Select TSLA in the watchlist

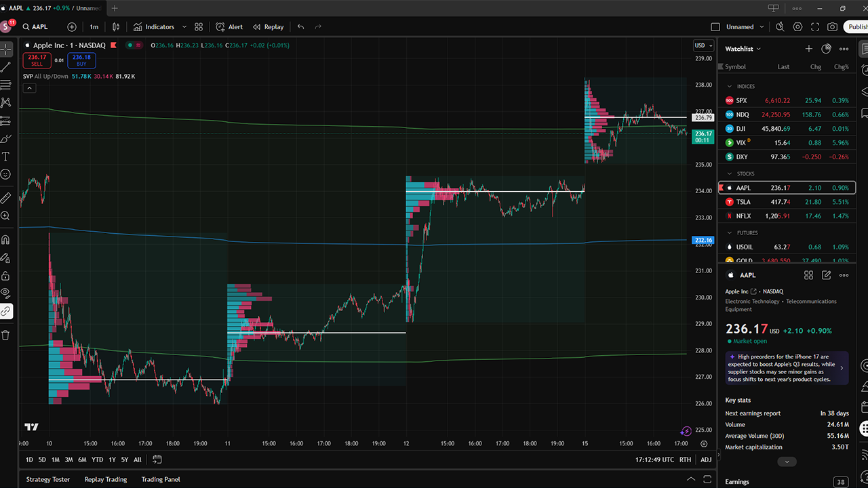click(x=743, y=202)
